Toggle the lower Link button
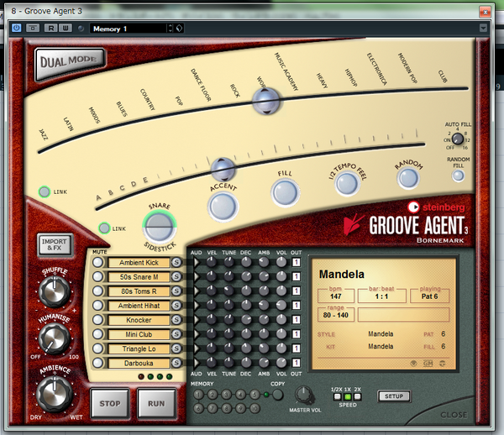This screenshot has height=435, width=504. [104, 228]
